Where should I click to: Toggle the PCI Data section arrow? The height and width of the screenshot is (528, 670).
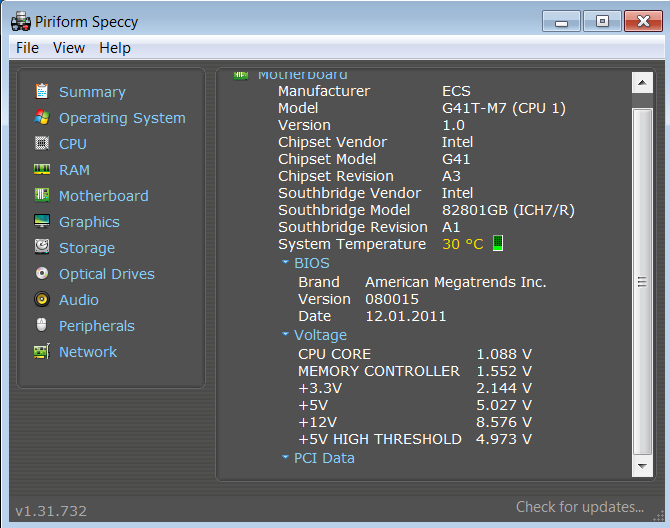pos(285,457)
